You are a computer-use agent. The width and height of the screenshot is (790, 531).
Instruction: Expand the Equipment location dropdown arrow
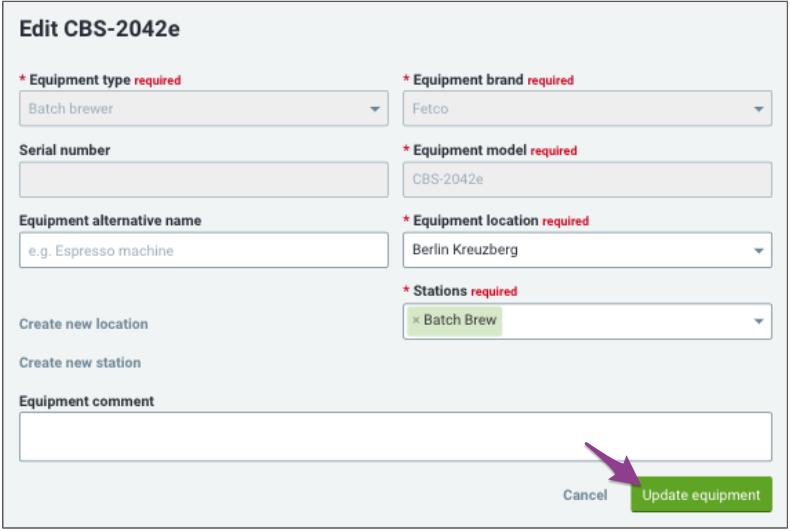758,250
